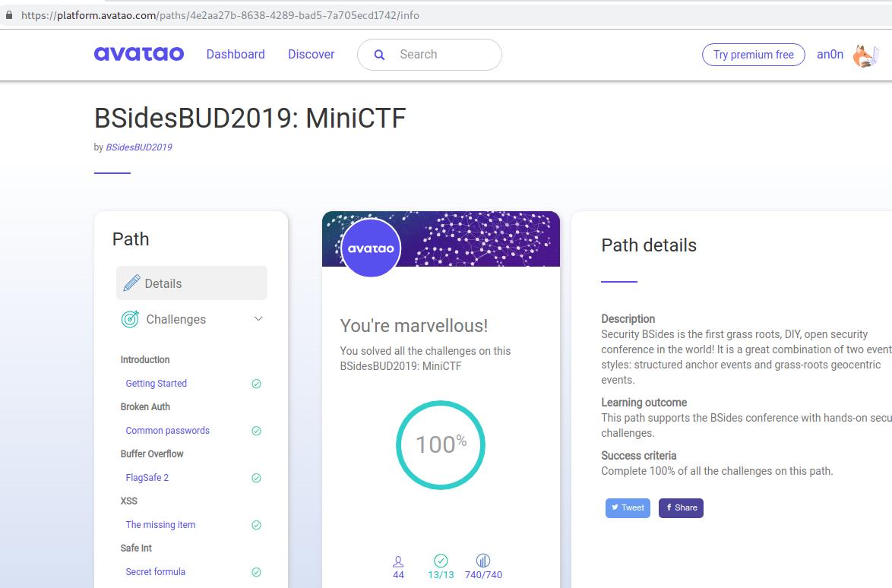Click the green checkmark for The missing item
The image size is (892, 588).
coord(257,526)
